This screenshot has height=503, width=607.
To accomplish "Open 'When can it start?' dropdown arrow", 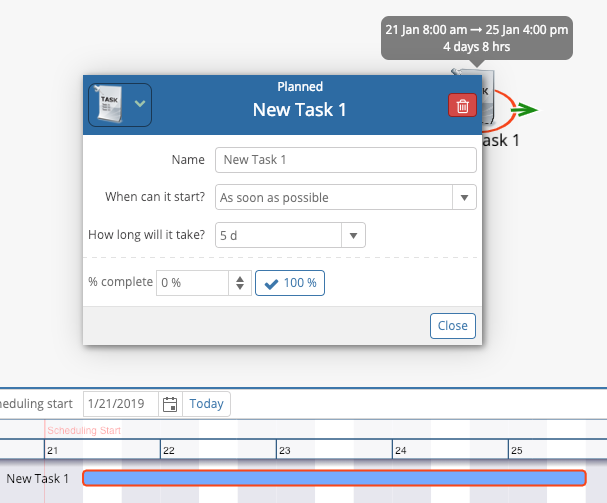I will pos(465,197).
